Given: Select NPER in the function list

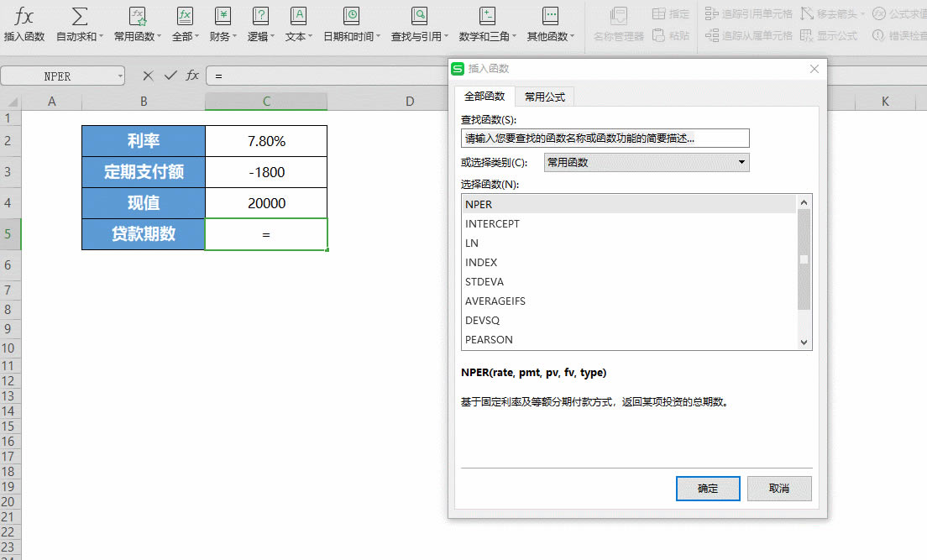Looking at the screenshot, I should click(x=628, y=204).
